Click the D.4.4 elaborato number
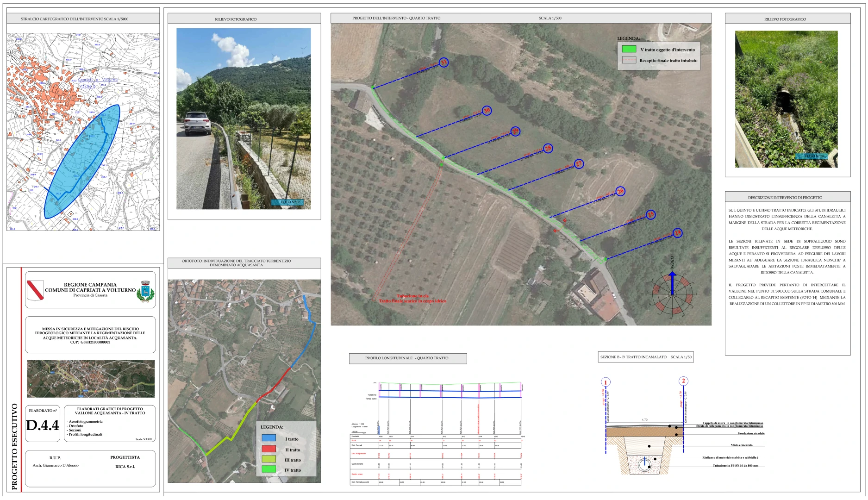The width and height of the screenshot is (868, 500). point(43,425)
